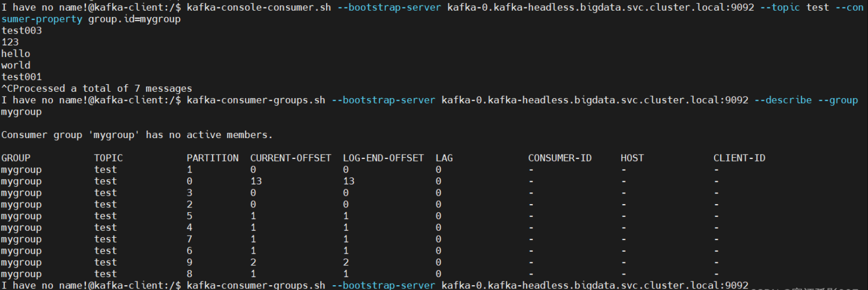This screenshot has width=868, height=290.
Task: Click the world message line
Action: [15, 66]
